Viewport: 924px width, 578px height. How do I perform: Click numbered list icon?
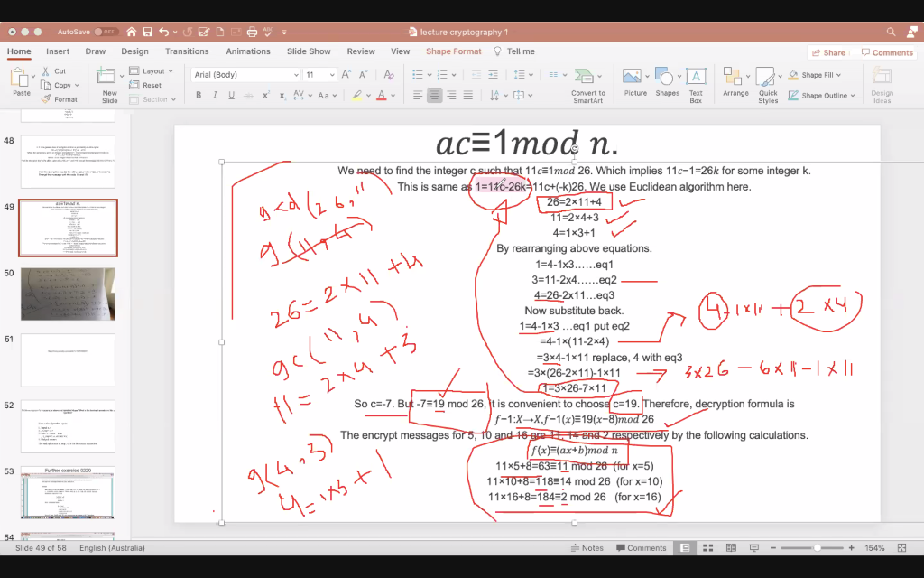pos(442,74)
